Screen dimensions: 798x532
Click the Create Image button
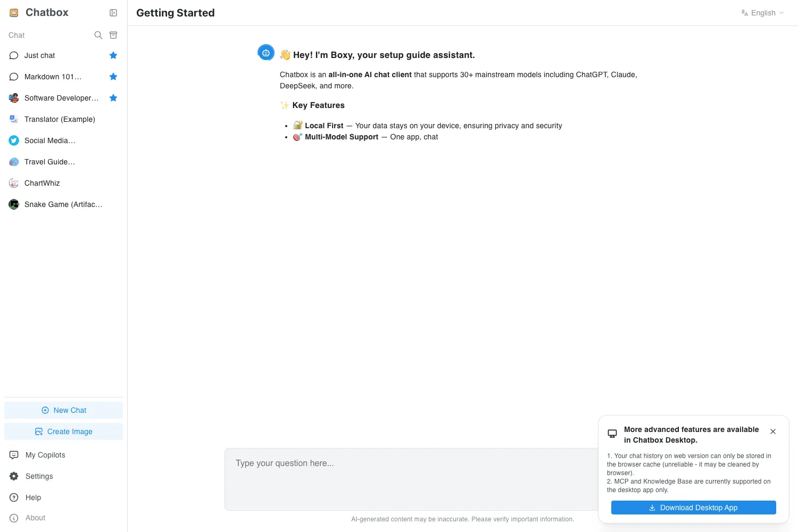point(63,431)
